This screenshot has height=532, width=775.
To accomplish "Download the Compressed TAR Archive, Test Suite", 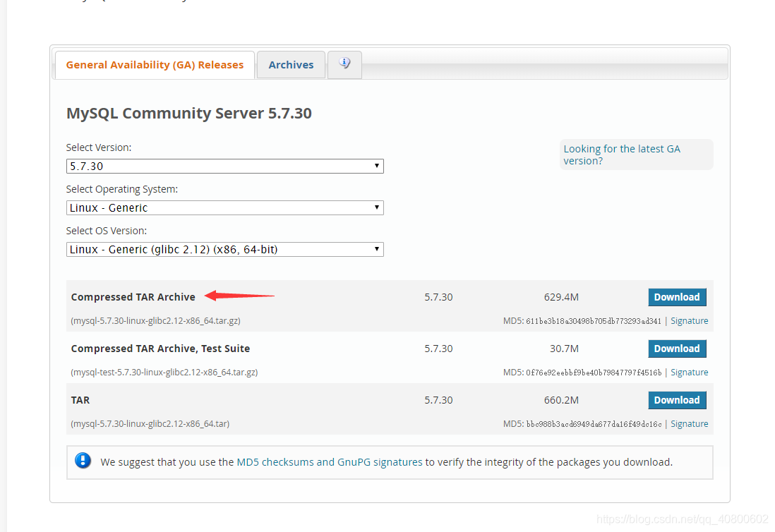I will 677,349.
